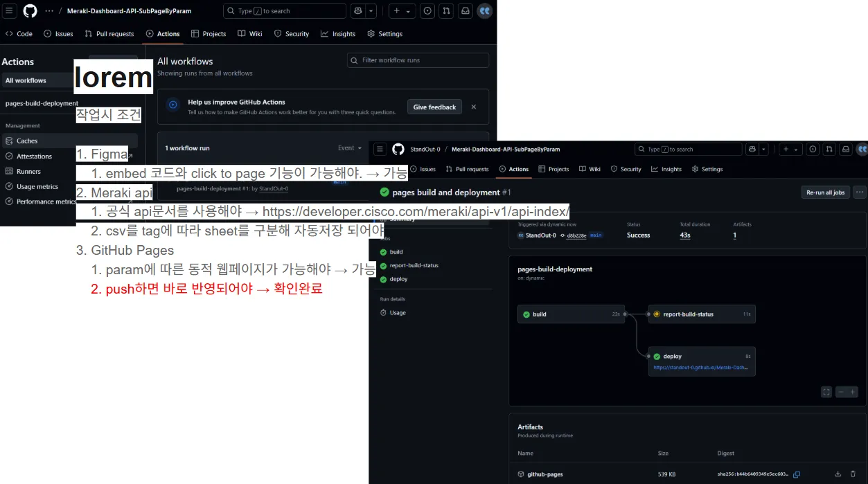The height and width of the screenshot is (484, 868).
Task: Open Security tab in right screenshot
Action: tap(626, 169)
